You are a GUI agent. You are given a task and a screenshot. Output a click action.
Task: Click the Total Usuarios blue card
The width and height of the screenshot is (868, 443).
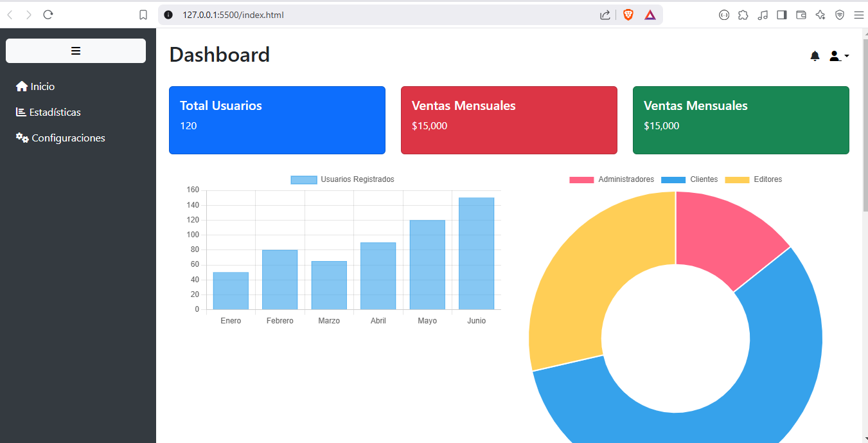click(x=277, y=120)
